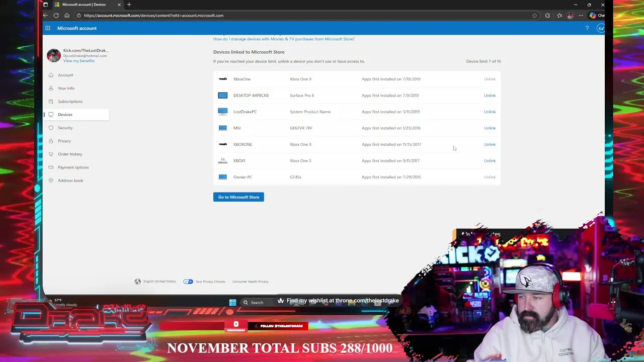Unlink the DESKTOP-84P8CK8 Surface Pro 6
The image size is (644, 362).
coord(490,95)
